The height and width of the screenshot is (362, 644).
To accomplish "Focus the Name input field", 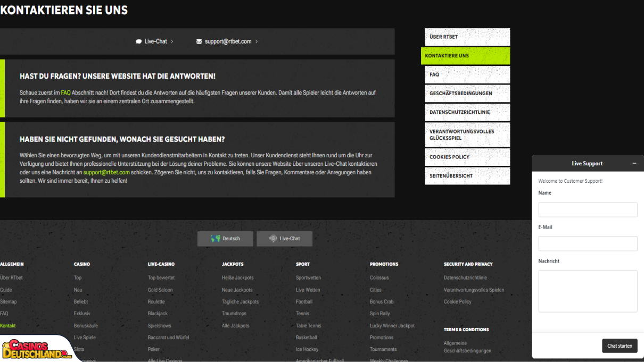I will pyautogui.click(x=588, y=209).
